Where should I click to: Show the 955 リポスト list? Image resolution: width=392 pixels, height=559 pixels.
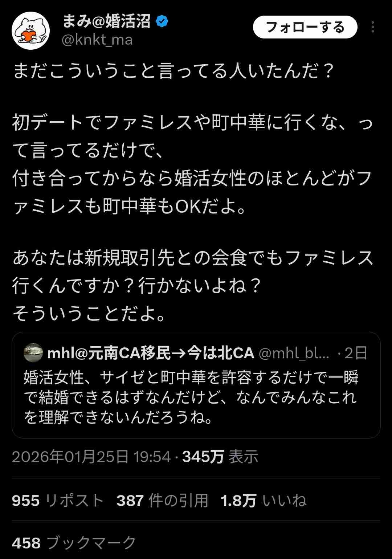tap(58, 501)
